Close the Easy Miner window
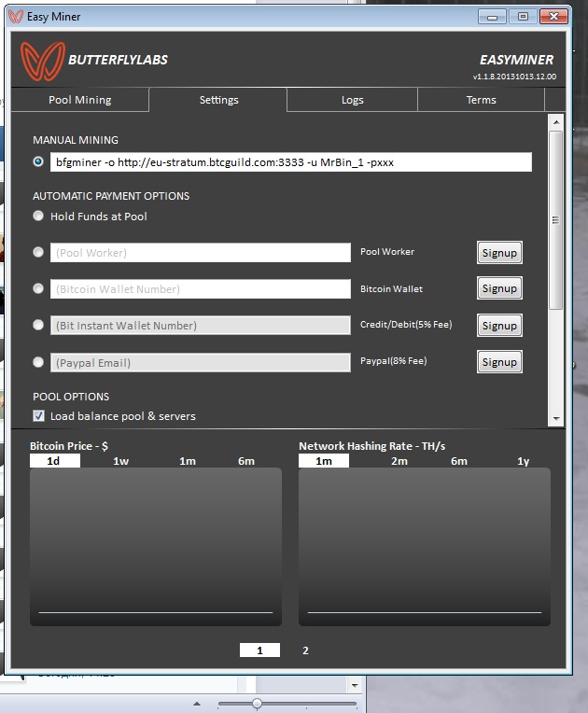This screenshot has height=713, width=588. [553, 17]
